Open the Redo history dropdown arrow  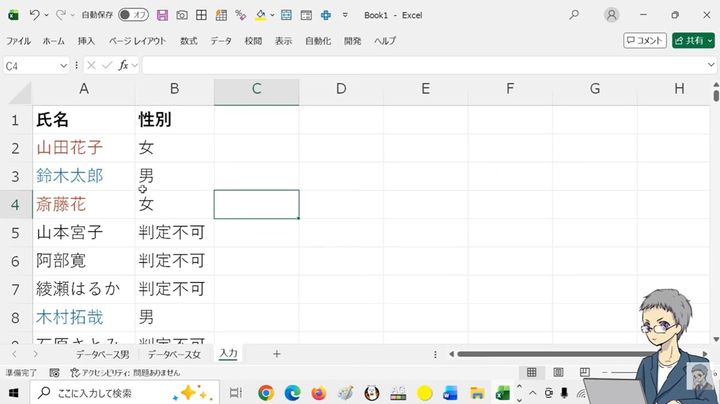73,15
